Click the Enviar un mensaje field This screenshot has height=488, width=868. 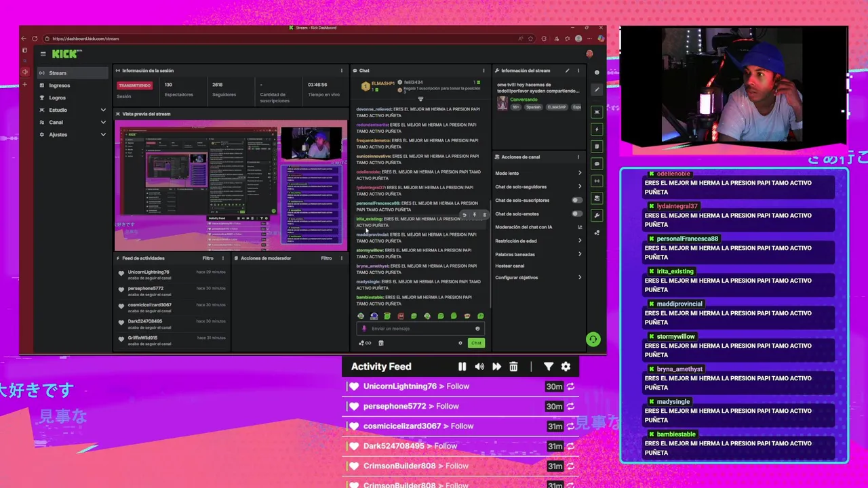pos(420,329)
